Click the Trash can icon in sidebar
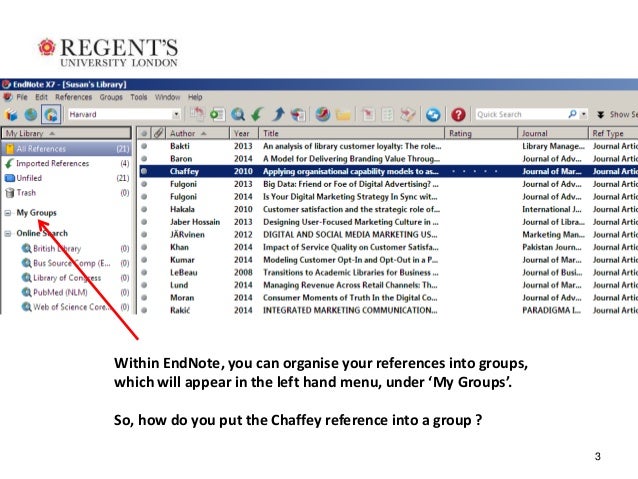The width and height of the screenshot is (638, 479). coord(10,193)
